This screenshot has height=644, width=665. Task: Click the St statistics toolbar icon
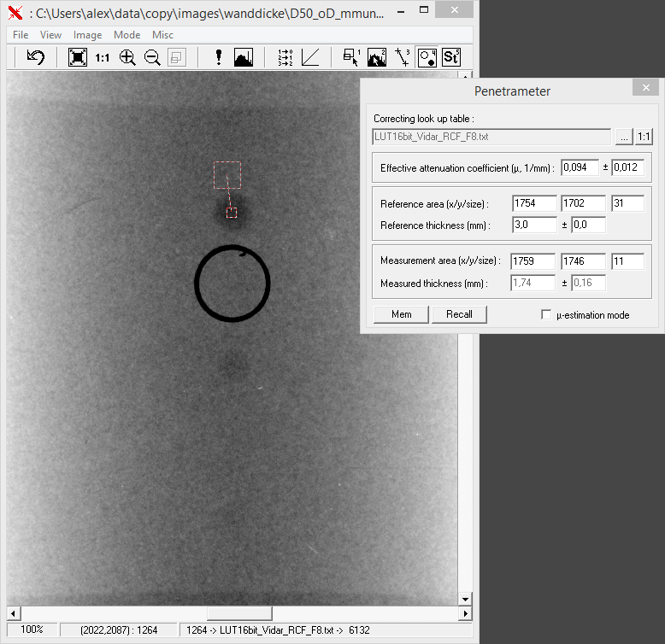click(451, 57)
